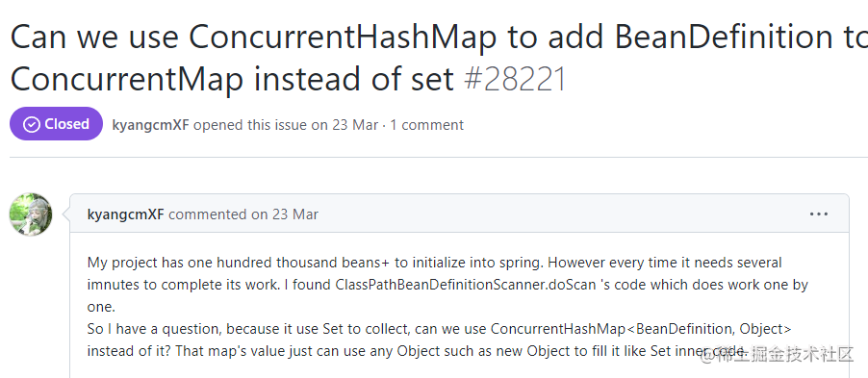
Task: Open the three-dot comment options menu
Action: coord(819,214)
